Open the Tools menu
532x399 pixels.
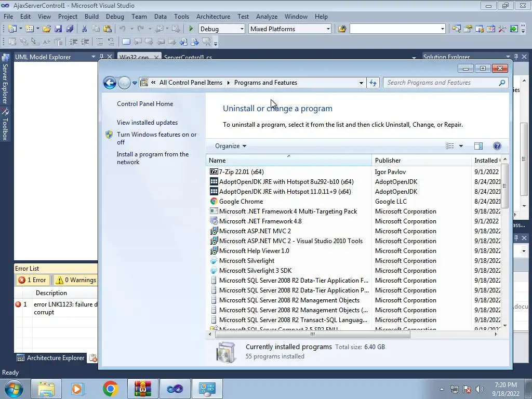[181, 16]
